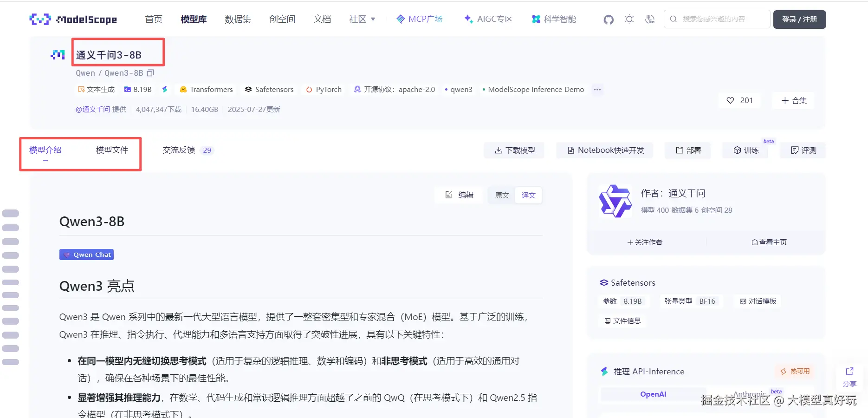Click the 热可用 badge
Image resolution: width=868 pixels, height=418 pixels.
pyautogui.click(x=795, y=371)
